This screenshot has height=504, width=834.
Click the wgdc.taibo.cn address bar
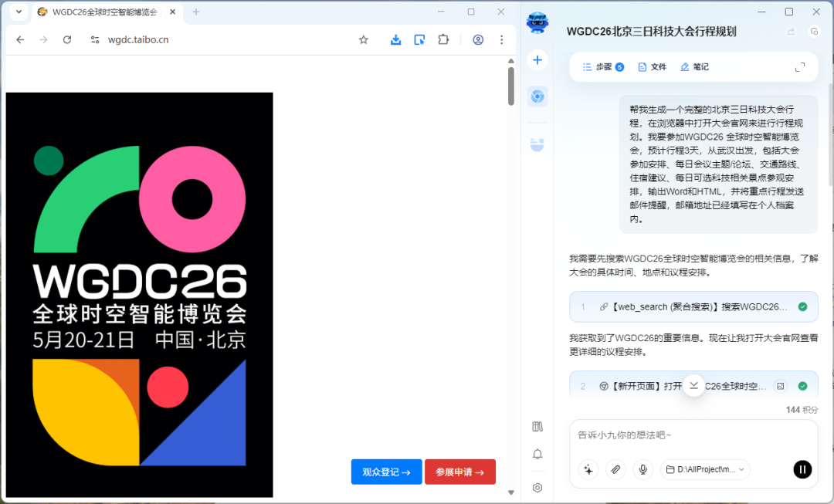tap(223, 40)
